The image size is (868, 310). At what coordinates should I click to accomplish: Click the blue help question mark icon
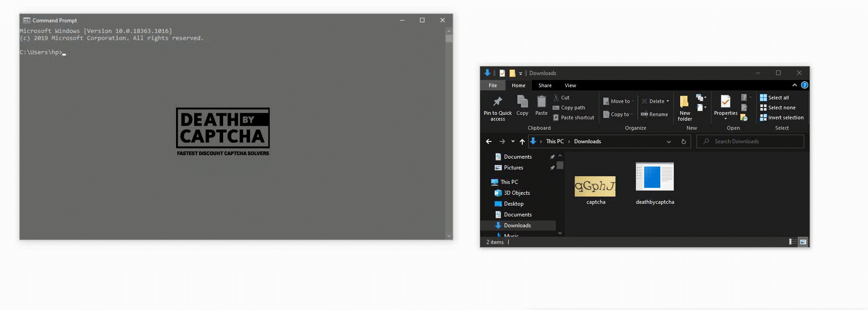(804, 85)
